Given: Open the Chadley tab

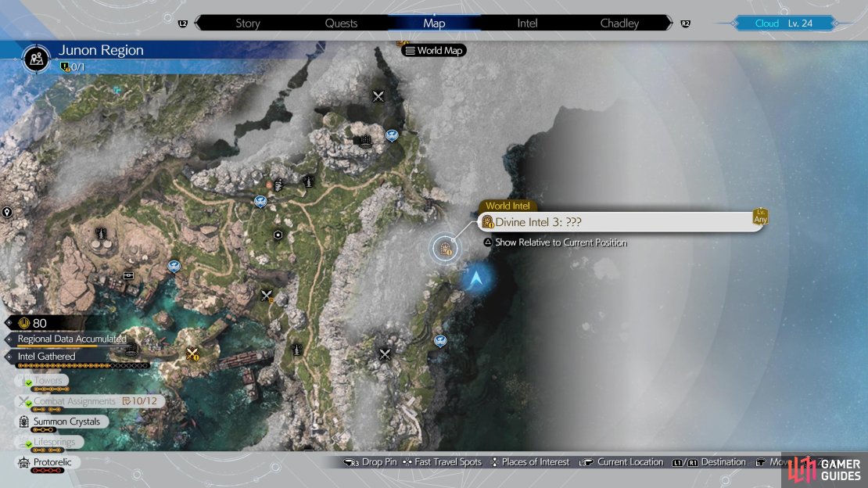Looking at the screenshot, I should click(x=619, y=23).
